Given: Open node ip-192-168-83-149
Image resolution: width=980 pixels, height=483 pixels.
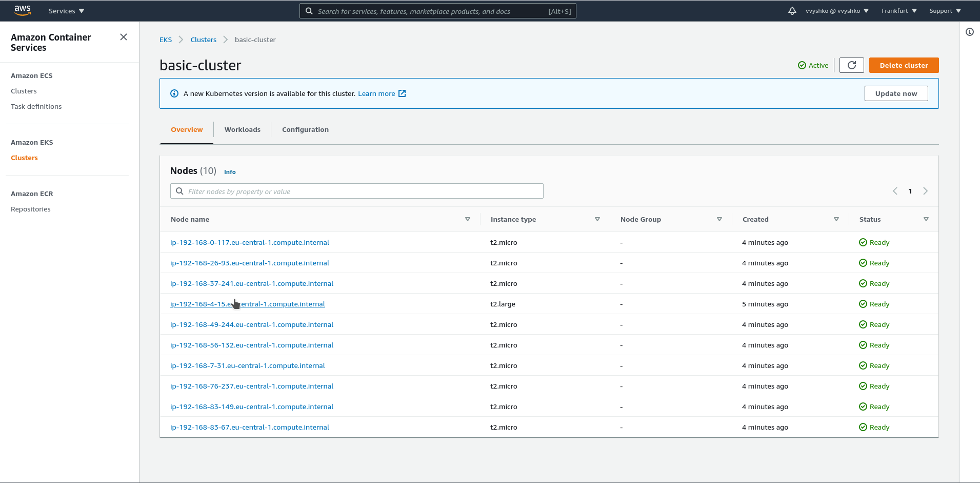Looking at the screenshot, I should (252, 407).
